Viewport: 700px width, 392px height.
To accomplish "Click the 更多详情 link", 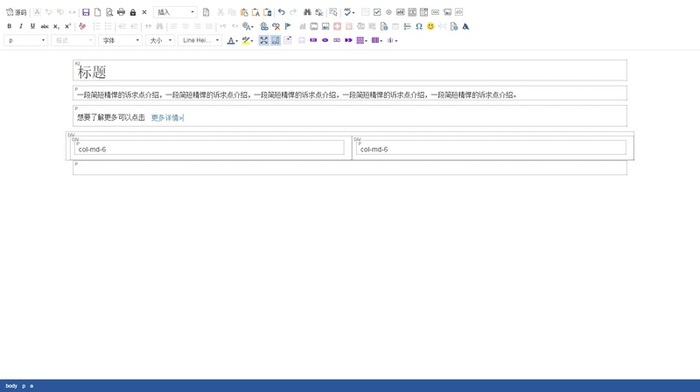I will coord(167,117).
